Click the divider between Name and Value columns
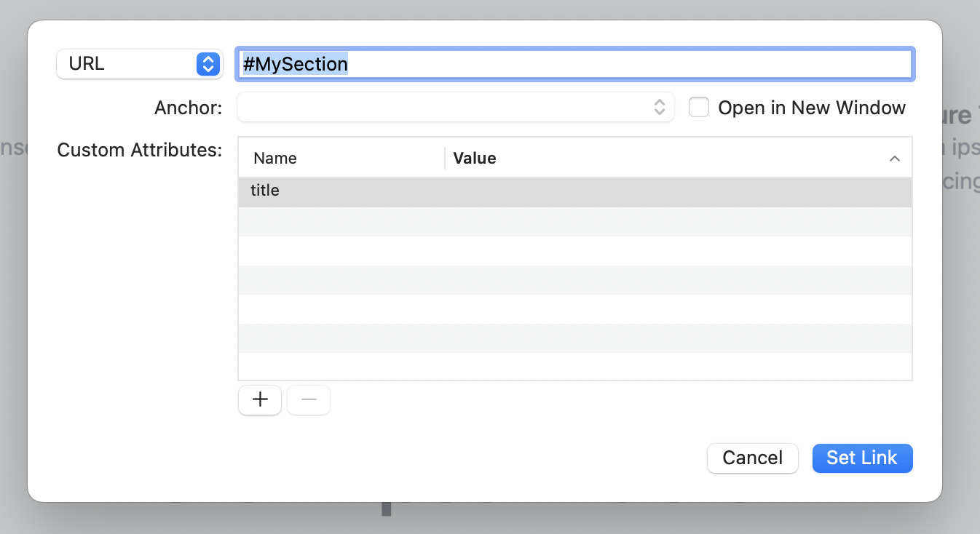This screenshot has width=980, height=534. click(x=445, y=159)
